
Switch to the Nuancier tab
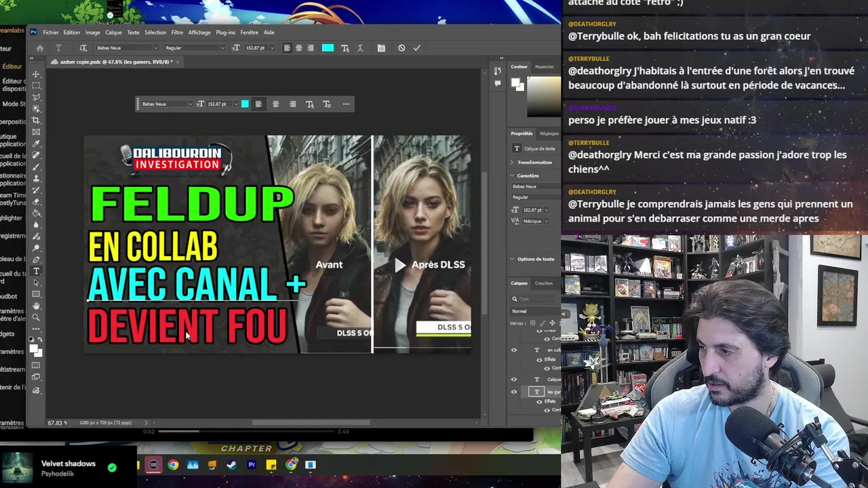click(x=545, y=66)
